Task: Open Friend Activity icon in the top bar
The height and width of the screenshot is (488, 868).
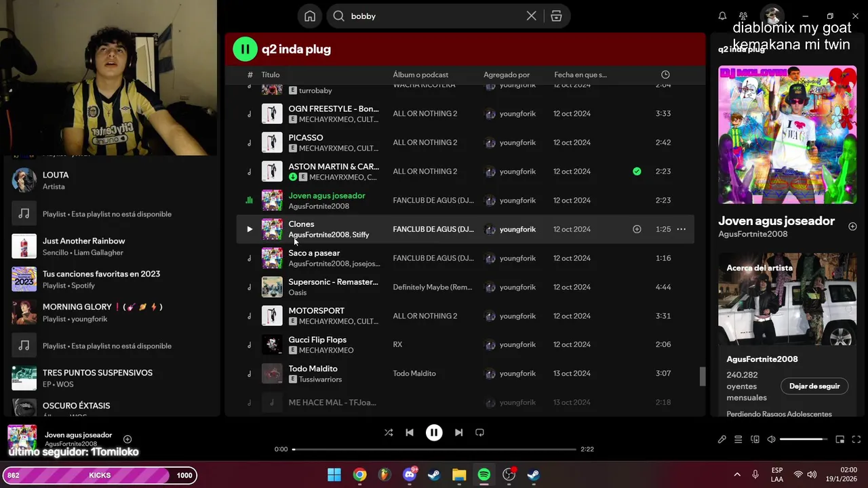Action: (743, 16)
